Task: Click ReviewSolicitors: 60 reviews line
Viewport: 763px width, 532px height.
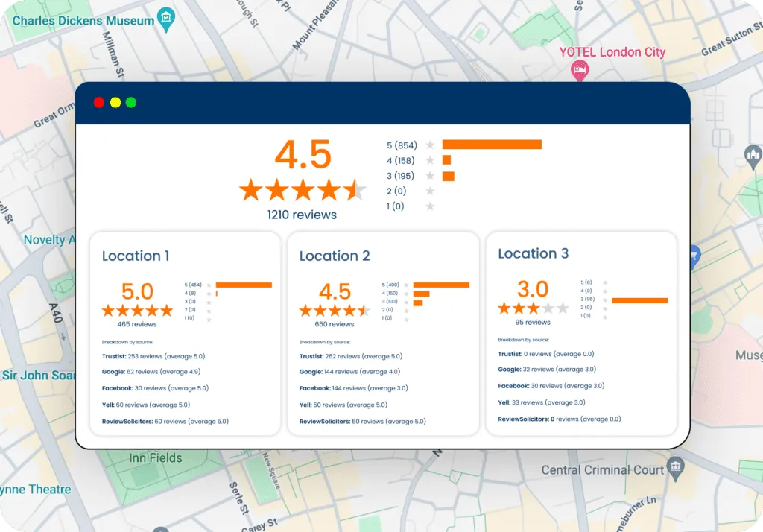Action: (x=165, y=422)
